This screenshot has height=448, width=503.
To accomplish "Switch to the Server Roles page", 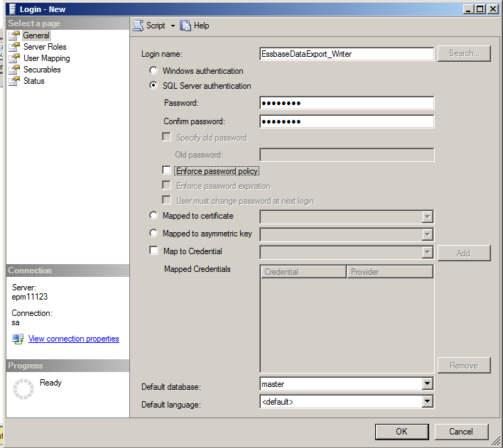I will point(45,47).
